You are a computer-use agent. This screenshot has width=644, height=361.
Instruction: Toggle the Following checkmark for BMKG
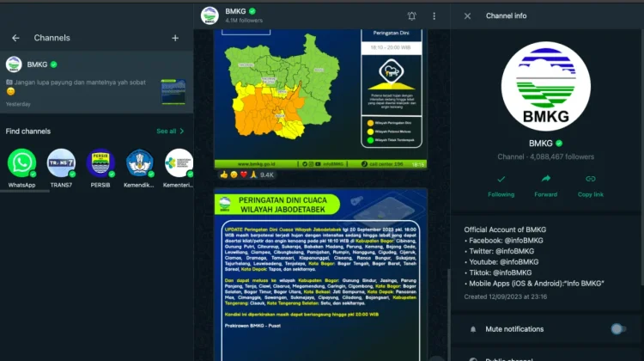[x=501, y=186]
